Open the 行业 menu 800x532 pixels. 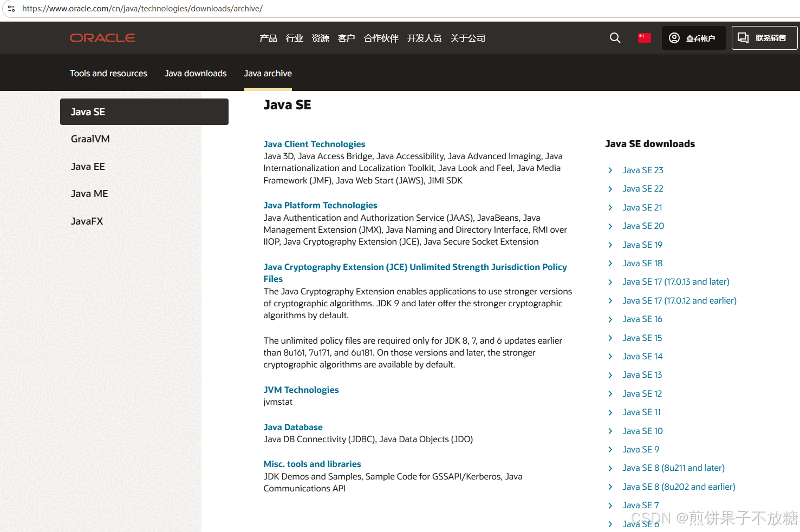pos(294,38)
